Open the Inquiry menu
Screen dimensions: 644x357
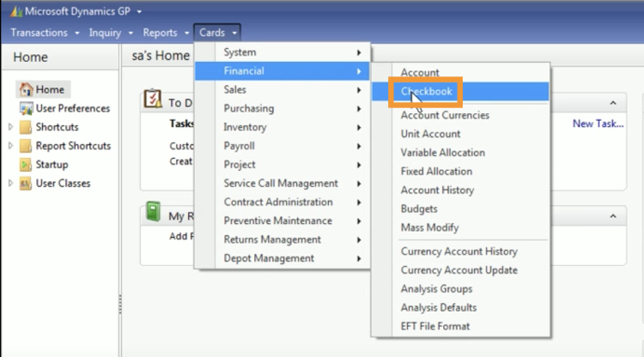[x=111, y=33]
